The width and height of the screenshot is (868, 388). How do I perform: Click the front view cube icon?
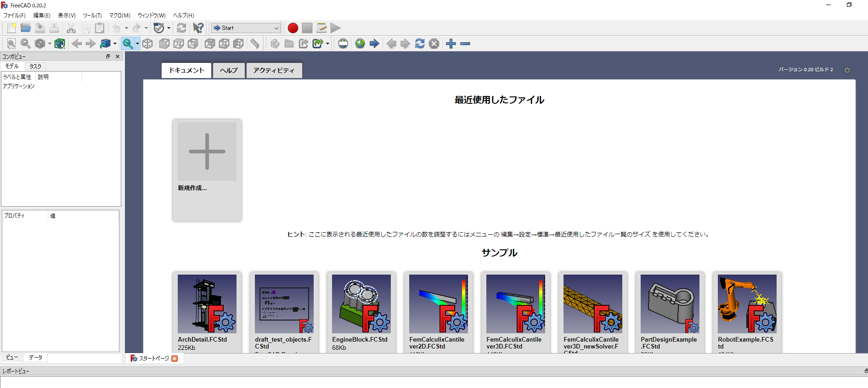click(164, 44)
